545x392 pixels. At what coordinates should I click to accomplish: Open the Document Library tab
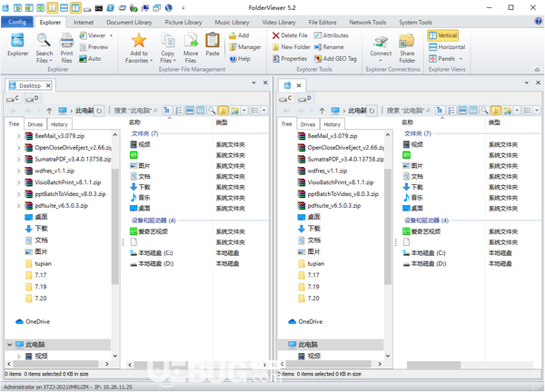[129, 22]
